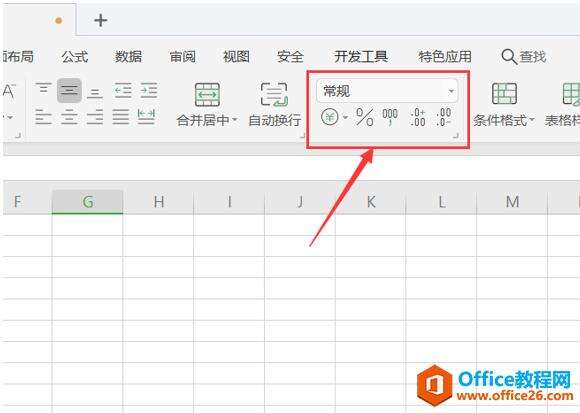
Task: Decrease the cell indent
Action: [x=123, y=91]
